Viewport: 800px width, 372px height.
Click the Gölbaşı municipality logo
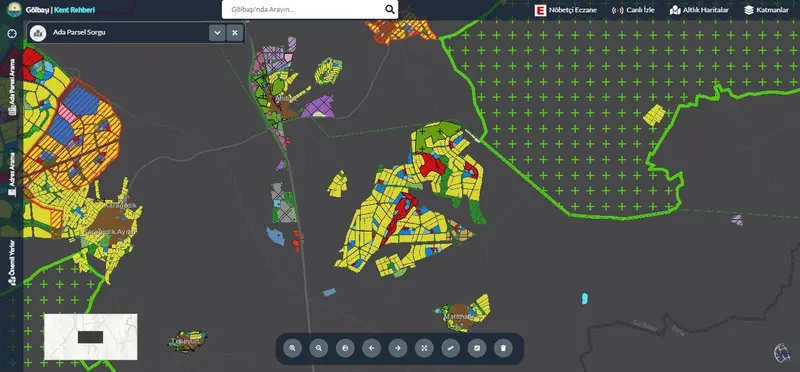pyautogui.click(x=14, y=9)
